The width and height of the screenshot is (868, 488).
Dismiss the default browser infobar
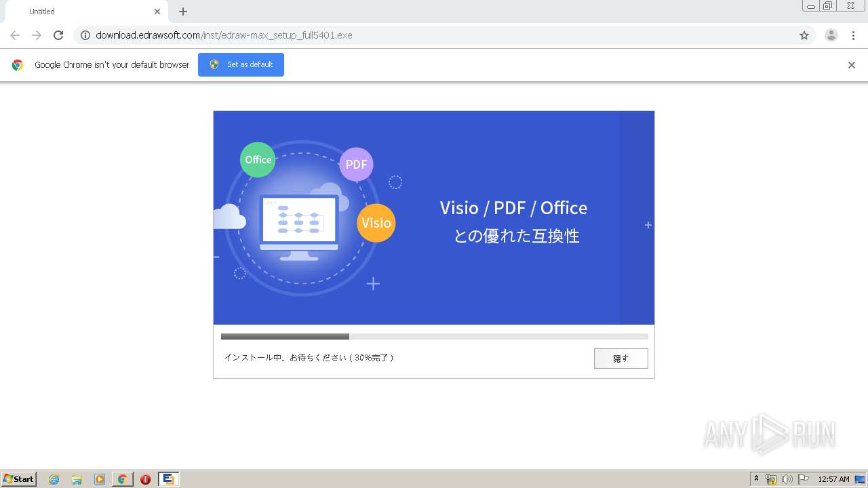(852, 65)
